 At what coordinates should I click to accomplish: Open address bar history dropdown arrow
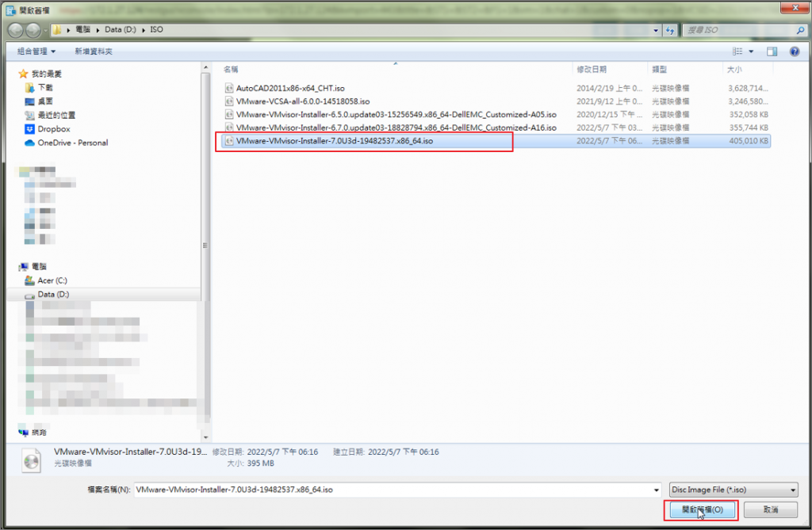click(656, 31)
